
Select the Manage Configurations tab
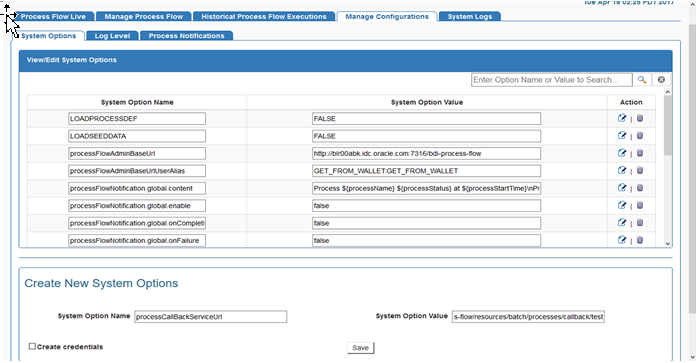(x=387, y=16)
